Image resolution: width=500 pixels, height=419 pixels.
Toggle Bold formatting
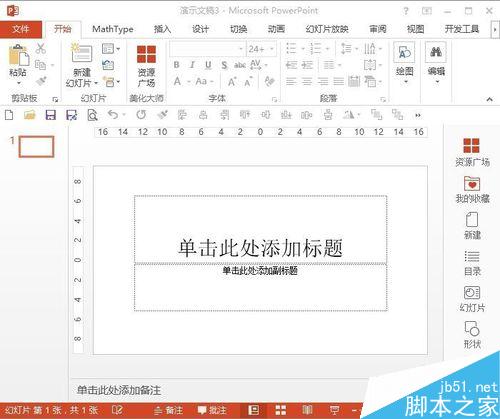(x=176, y=65)
